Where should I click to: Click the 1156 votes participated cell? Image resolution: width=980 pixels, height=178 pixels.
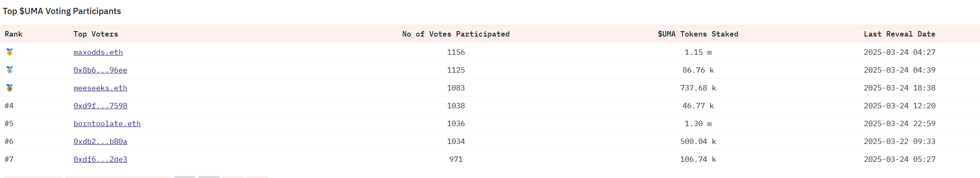pos(456,52)
